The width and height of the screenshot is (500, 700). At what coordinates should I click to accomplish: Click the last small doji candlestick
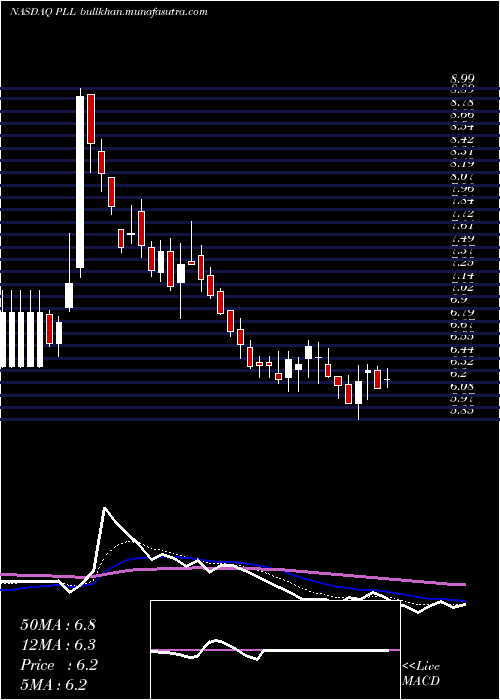tap(388, 379)
